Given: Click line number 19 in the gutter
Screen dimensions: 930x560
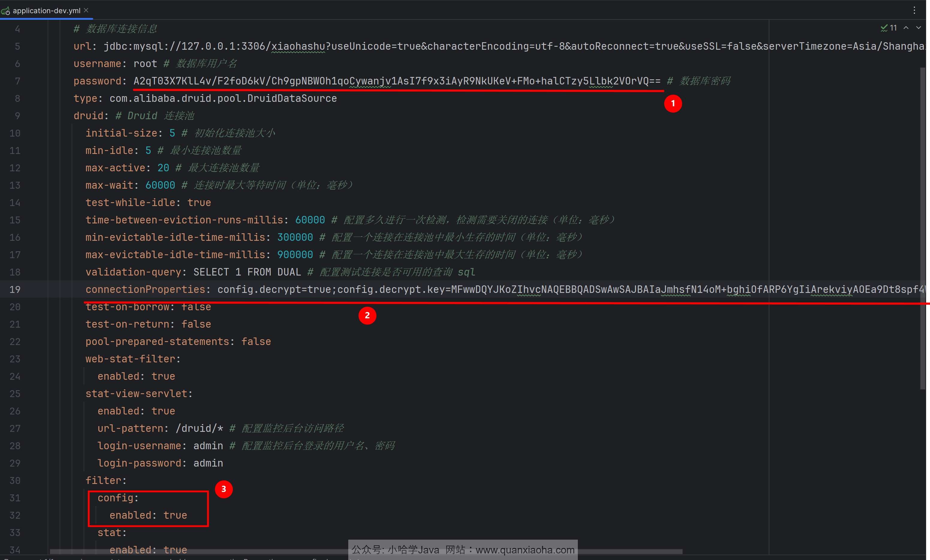Looking at the screenshot, I should pyautogui.click(x=15, y=290).
